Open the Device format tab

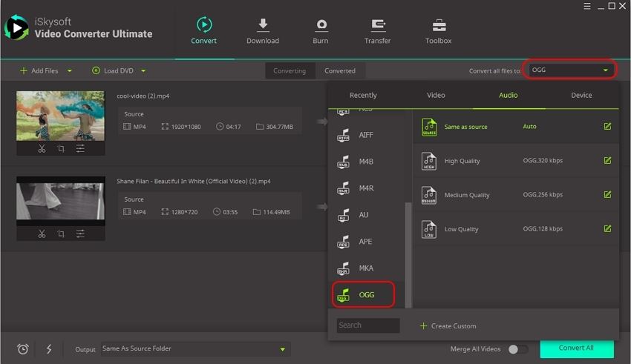pos(581,95)
